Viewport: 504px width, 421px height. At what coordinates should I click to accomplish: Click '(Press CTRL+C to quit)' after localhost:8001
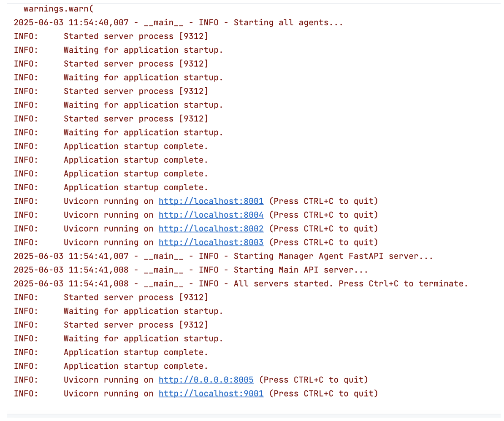coord(323,201)
